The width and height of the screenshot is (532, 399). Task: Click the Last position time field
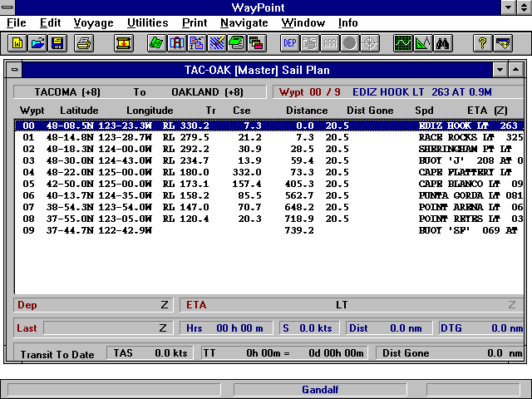coord(108,328)
